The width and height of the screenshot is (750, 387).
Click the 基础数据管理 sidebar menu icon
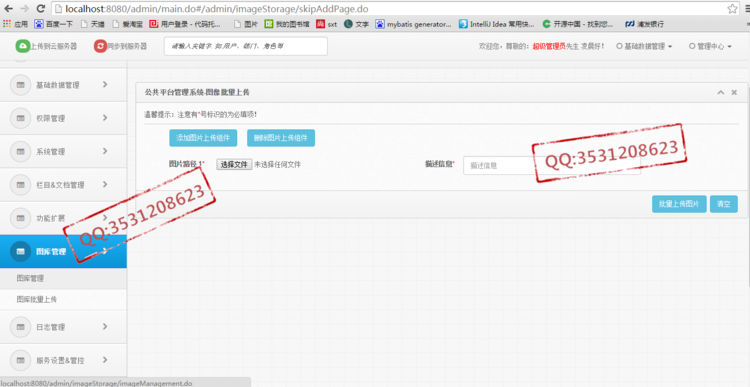[21, 85]
